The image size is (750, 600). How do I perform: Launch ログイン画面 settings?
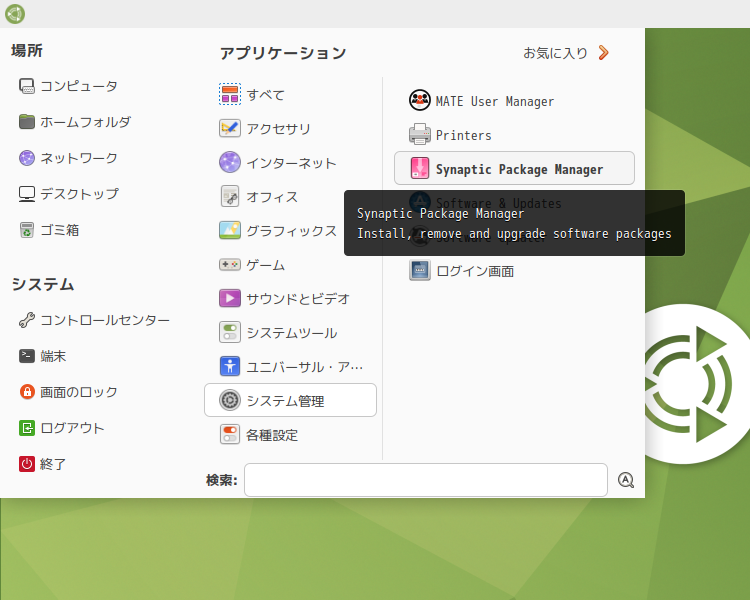click(462, 271)
